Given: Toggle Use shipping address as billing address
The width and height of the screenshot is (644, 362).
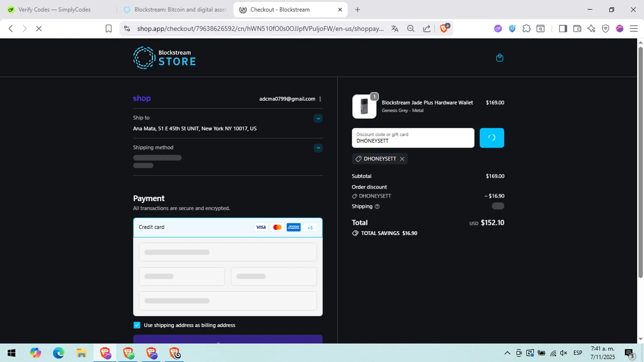Looking at the screenshot, I should tap(137, 325).
